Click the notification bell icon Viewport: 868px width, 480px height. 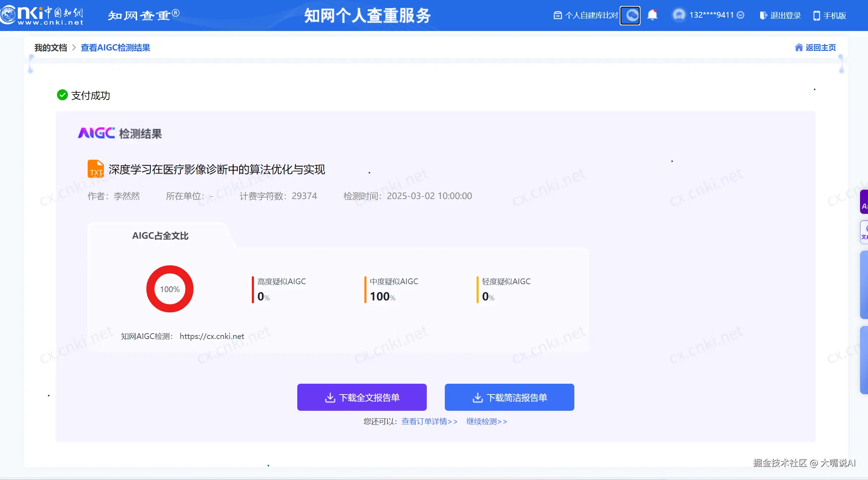[652, 15]
